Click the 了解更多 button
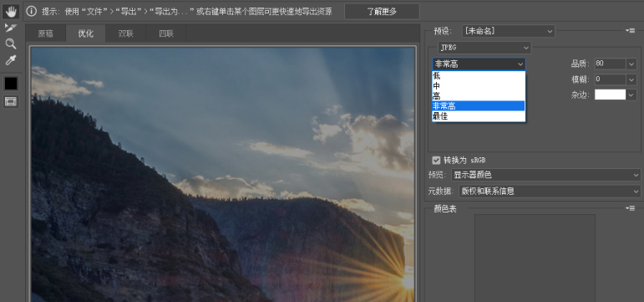 [382, 12]
